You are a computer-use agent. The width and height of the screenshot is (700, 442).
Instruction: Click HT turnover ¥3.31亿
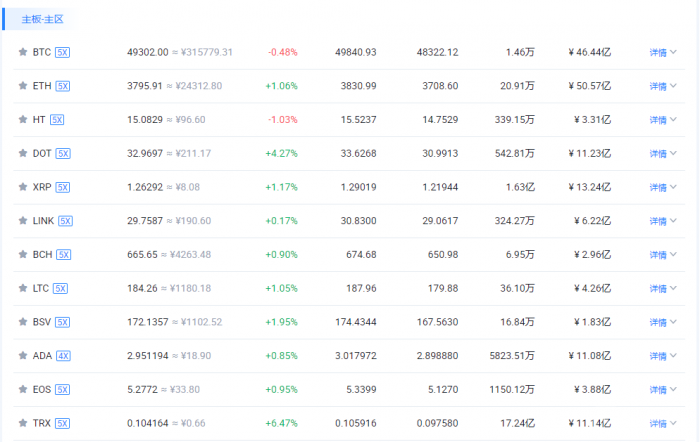592,120
